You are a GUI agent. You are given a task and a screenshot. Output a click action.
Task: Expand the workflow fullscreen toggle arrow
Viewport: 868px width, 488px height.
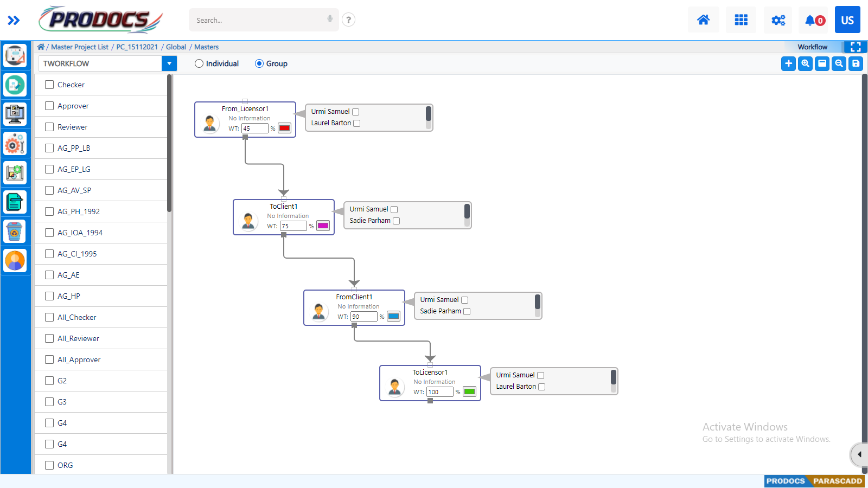(856, 47)
